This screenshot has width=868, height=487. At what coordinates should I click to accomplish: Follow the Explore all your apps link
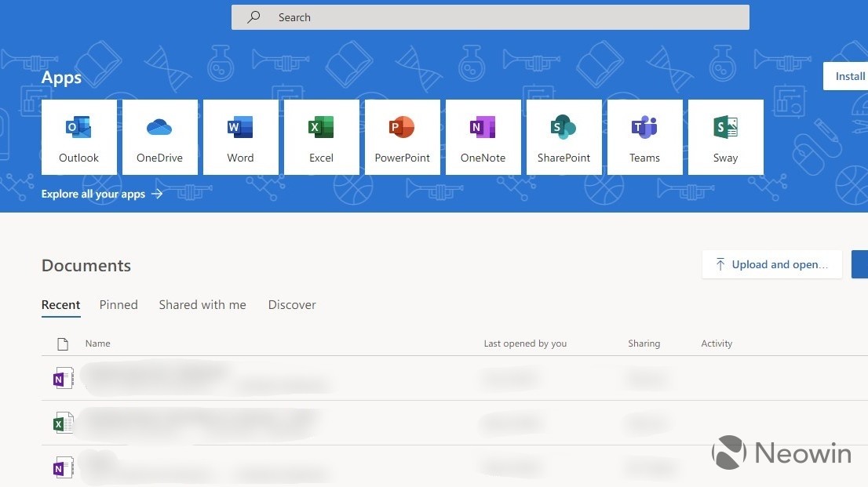point(94,194)
